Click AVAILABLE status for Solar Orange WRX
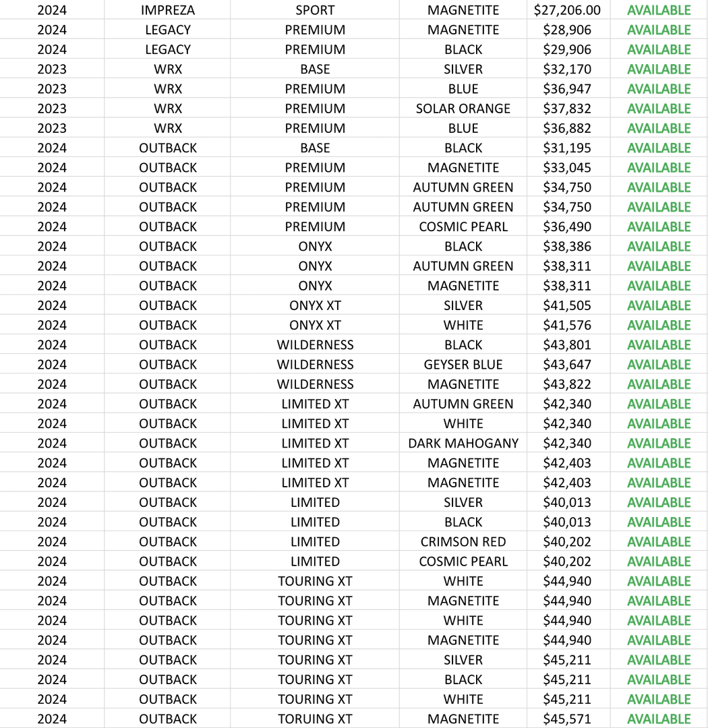The height and width of the screenshot is (728, 708). (x=659, y=109)
